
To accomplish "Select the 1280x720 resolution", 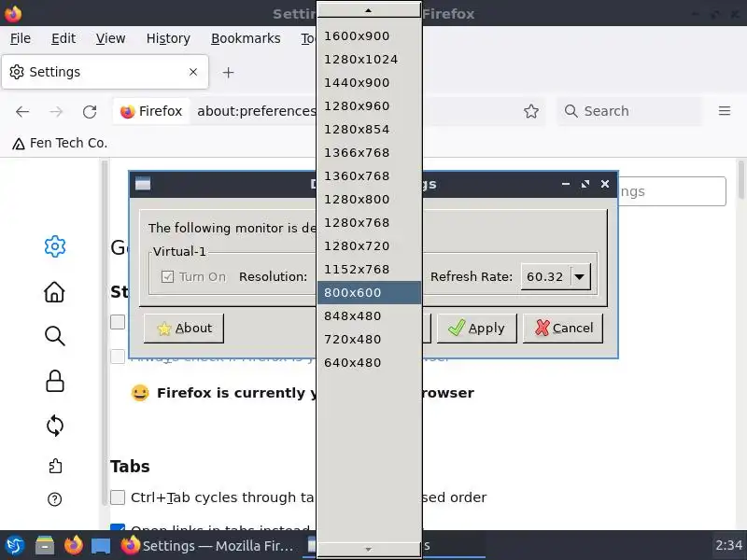I will coord(369,246).
